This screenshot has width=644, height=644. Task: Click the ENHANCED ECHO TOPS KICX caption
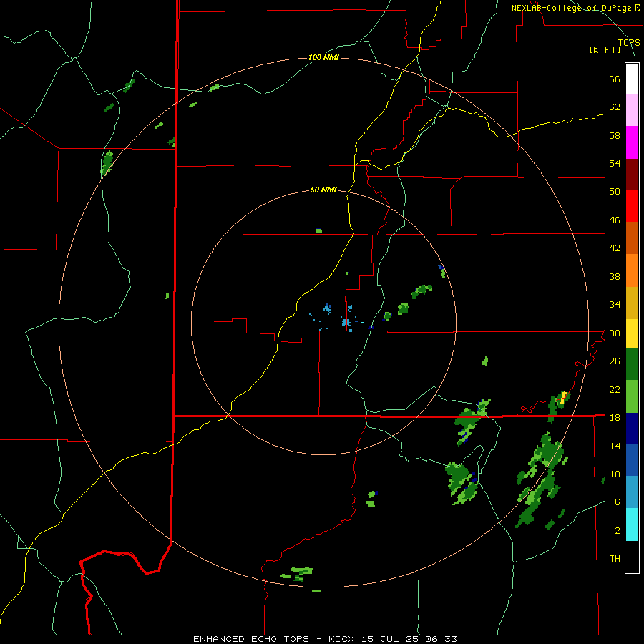[x=325, y=639]
